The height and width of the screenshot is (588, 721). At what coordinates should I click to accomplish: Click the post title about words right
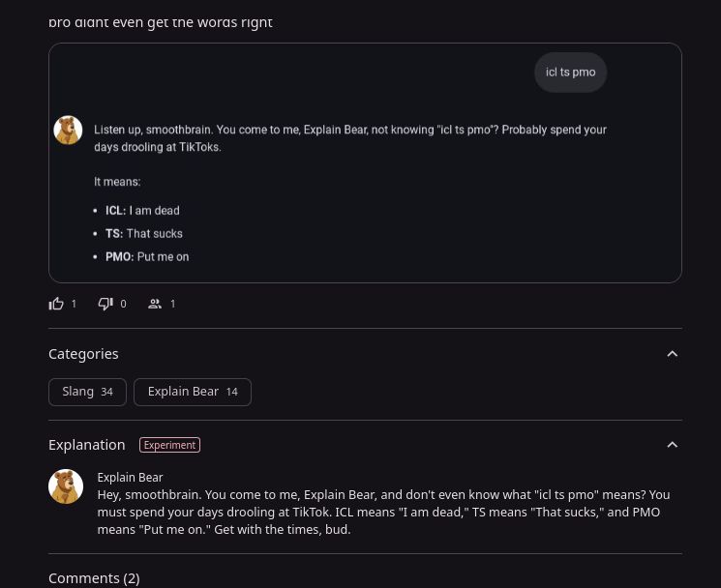(x=161, y=21)
